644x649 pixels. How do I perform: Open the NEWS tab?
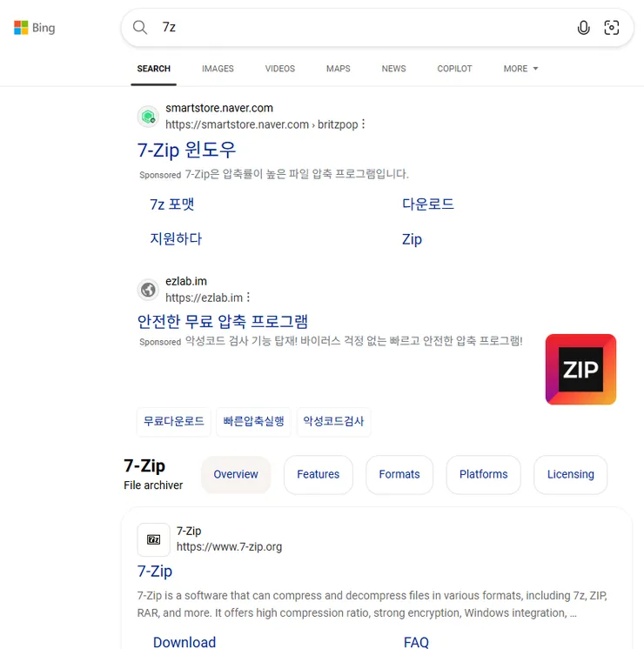[x=394, y=69]
